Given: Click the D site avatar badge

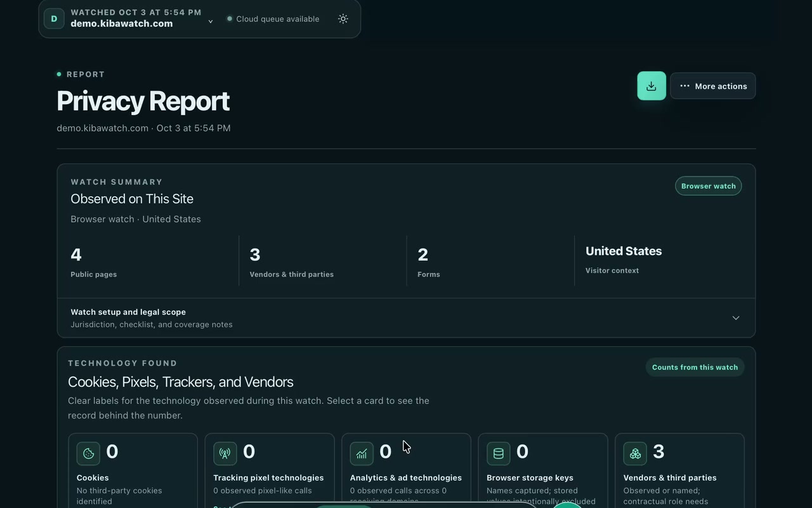Looking at the screenshot, I should coord(54,18).
